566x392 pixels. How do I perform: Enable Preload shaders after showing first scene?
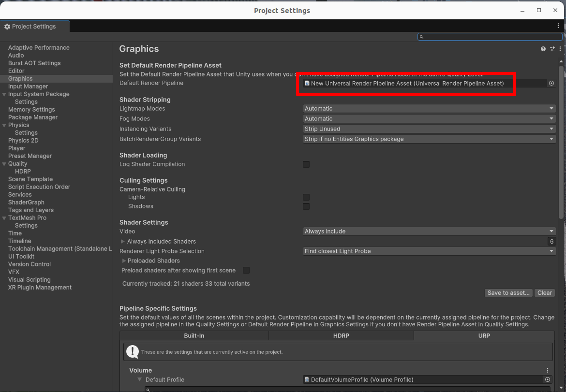246,270
